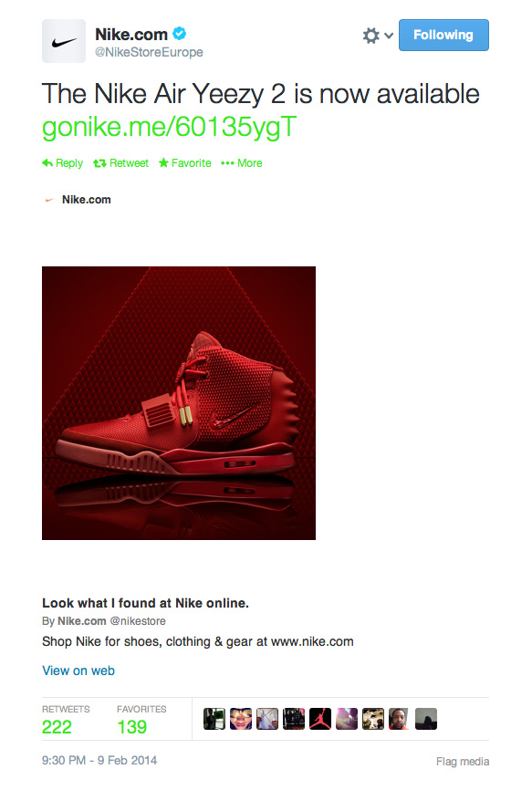Click the small orange Nike.com card logo
532x790 pixels.
coord(49,200)
